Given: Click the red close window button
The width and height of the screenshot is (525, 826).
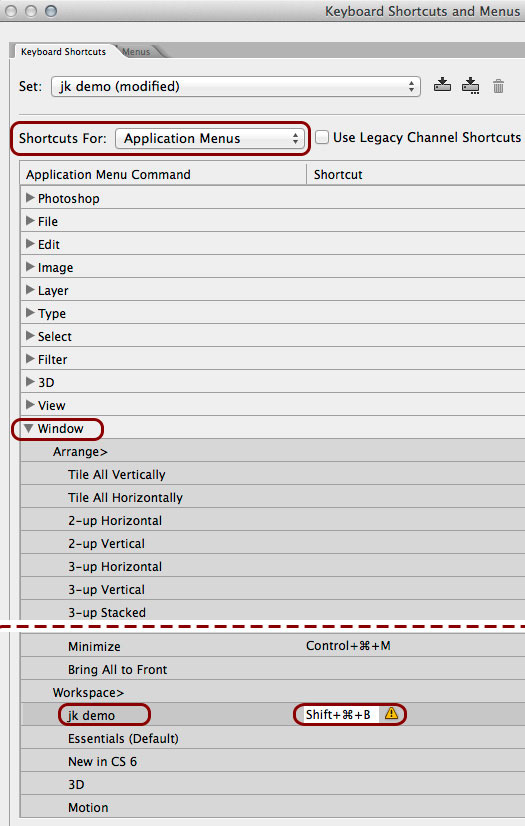Looking at the screenshot, I should (11, 11).
